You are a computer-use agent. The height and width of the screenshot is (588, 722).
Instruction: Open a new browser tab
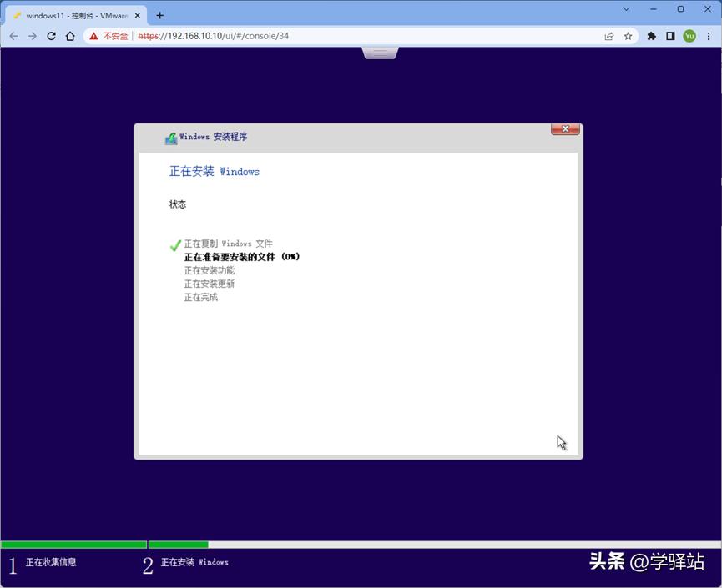159,14
